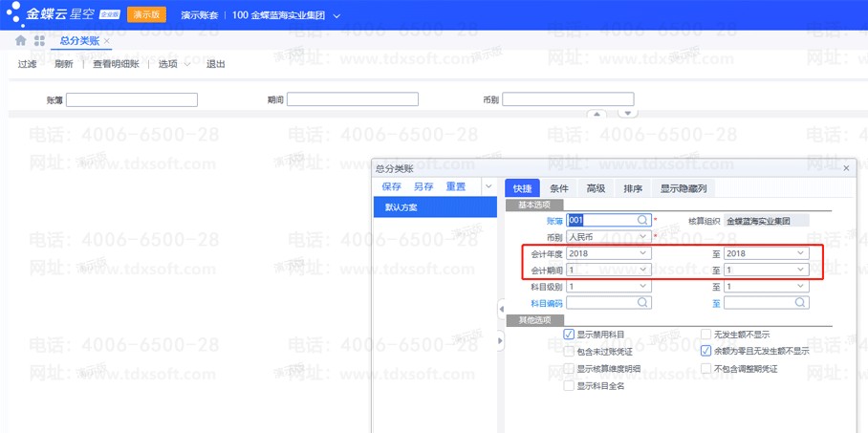868x433 pixels.
Task: Click the ending 科目编码 search magnifier icon
Action: click(x=800, y=302)
